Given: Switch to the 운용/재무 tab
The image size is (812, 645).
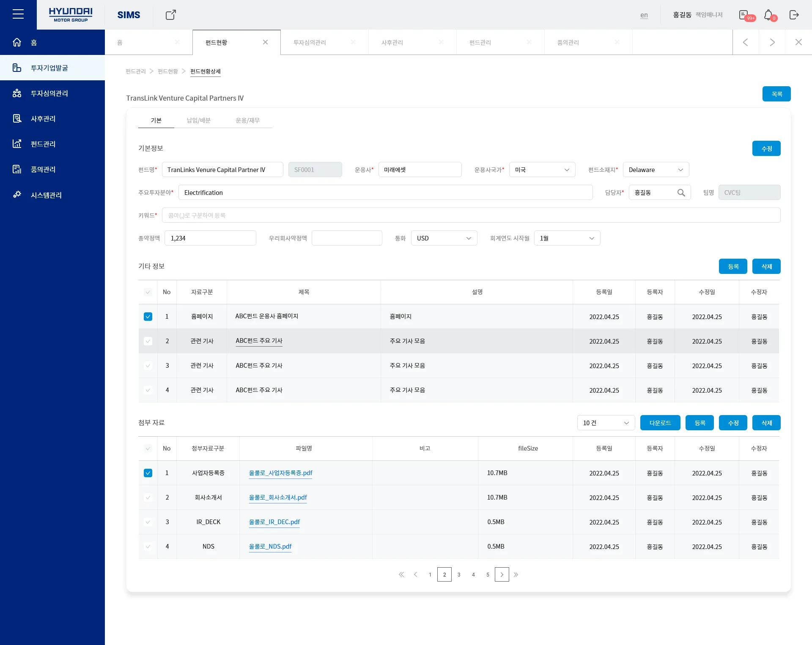Looking at the screenshot, I should click(x=248, y=120).
